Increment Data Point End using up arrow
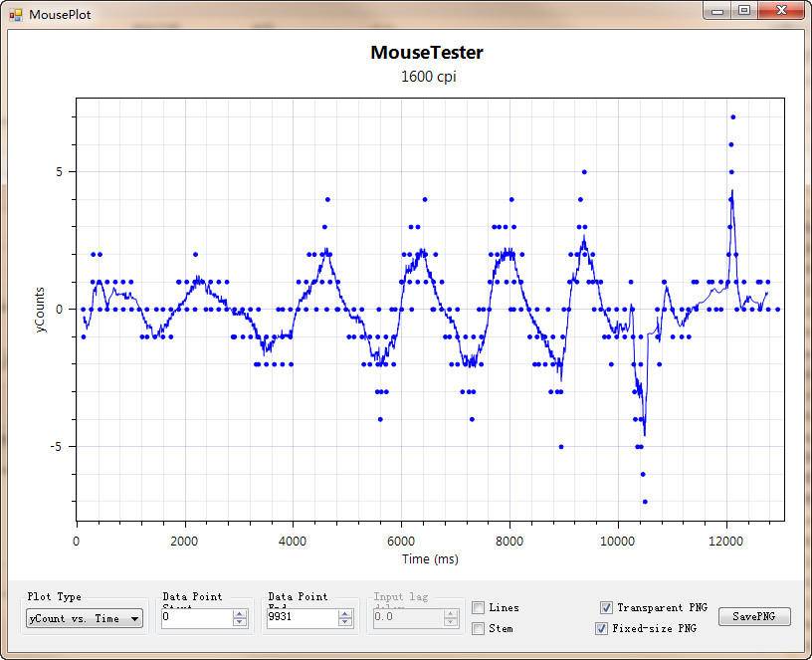812x660 pixels. click(x=345, y=613)
